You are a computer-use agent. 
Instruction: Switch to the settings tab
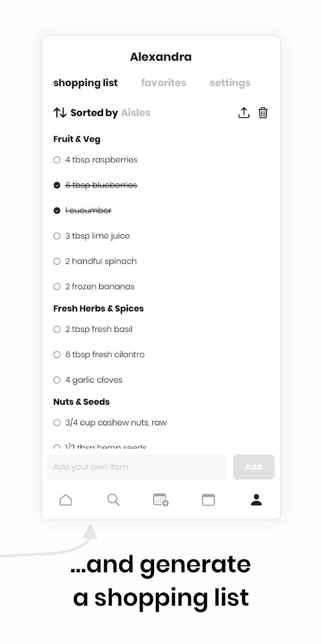point(230,83)
